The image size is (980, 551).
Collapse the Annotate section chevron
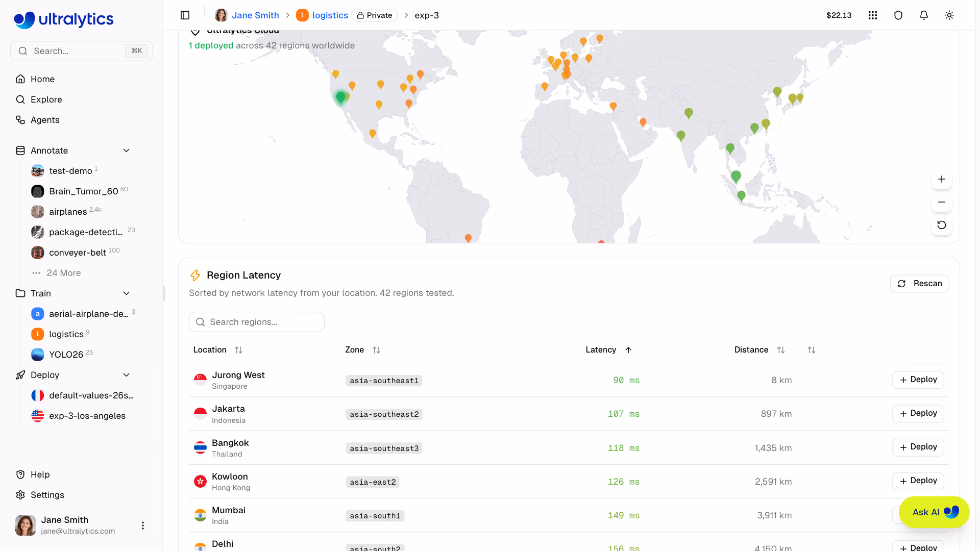tap(127, 151)
